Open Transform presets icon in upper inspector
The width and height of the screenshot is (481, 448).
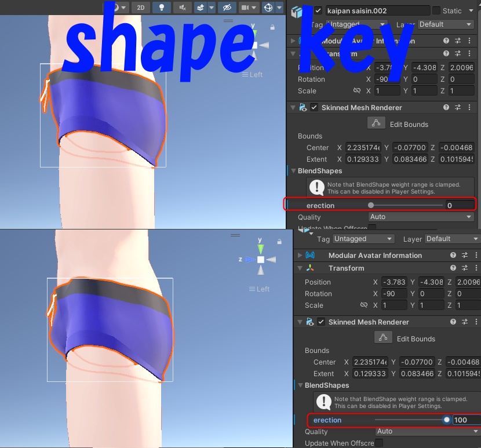[458, 53]
